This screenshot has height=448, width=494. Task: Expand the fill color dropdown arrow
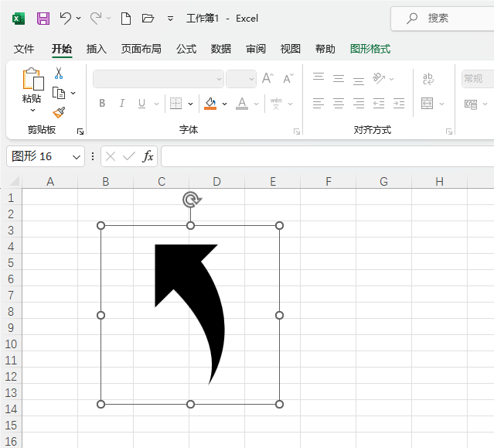(224, 104)
